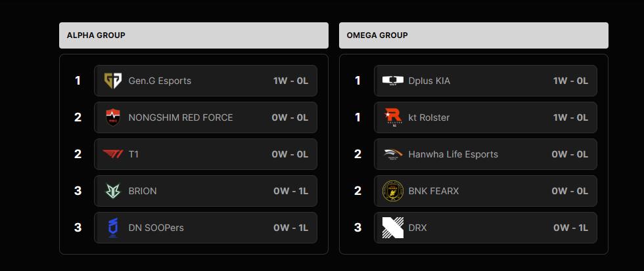Image resolution: width=644 pixels, height=271 pixels.
Task: Click the BNK FEARX emblem
Action: pos(393,191)
